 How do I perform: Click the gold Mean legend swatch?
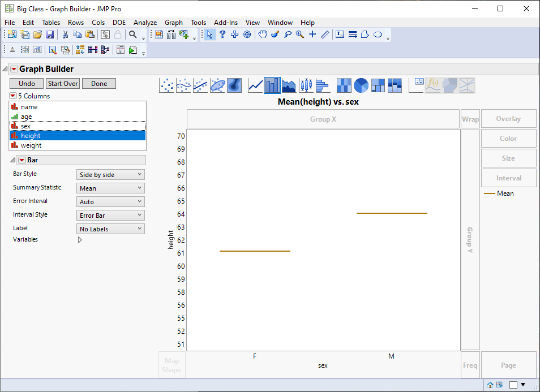pos(490,193)
